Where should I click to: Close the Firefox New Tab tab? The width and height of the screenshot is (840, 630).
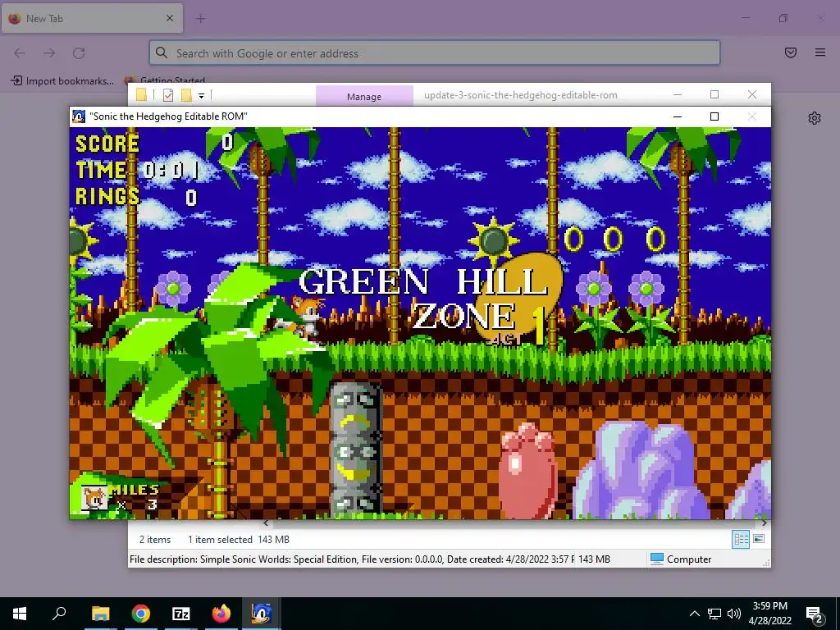(x=170, y=18)
